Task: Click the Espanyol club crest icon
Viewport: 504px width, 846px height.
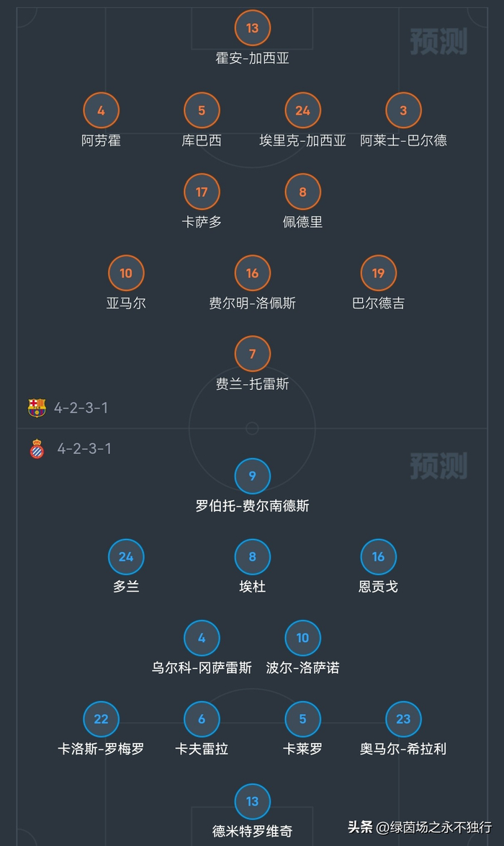Action: click(37, 449)
